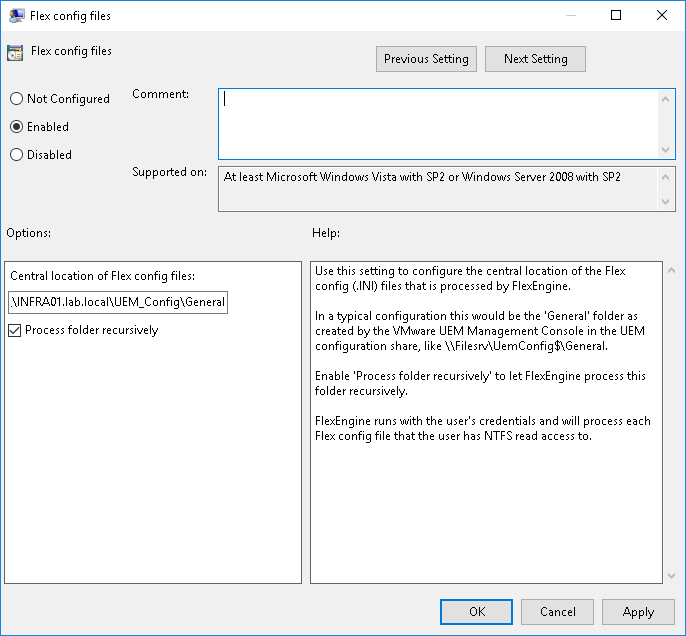This screenshot has width=686, height=636.
Task: Go to Previous Setting
Action: (x=426, y=59)
